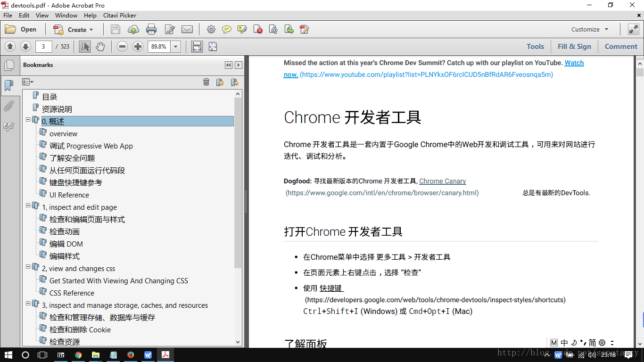This screenshot has width=644, height=362.
Task: Go to previous page with up arrow
Action: tap(10, 46)
